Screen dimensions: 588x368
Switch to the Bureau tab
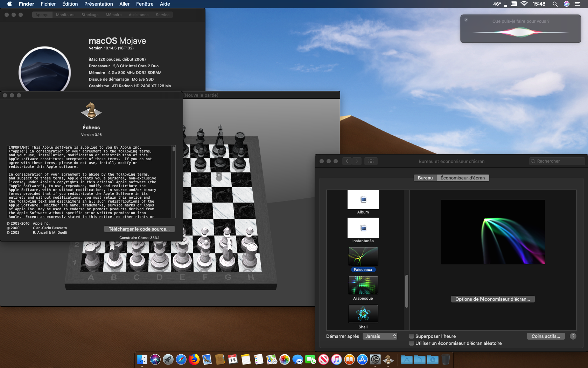click(425, 178)
